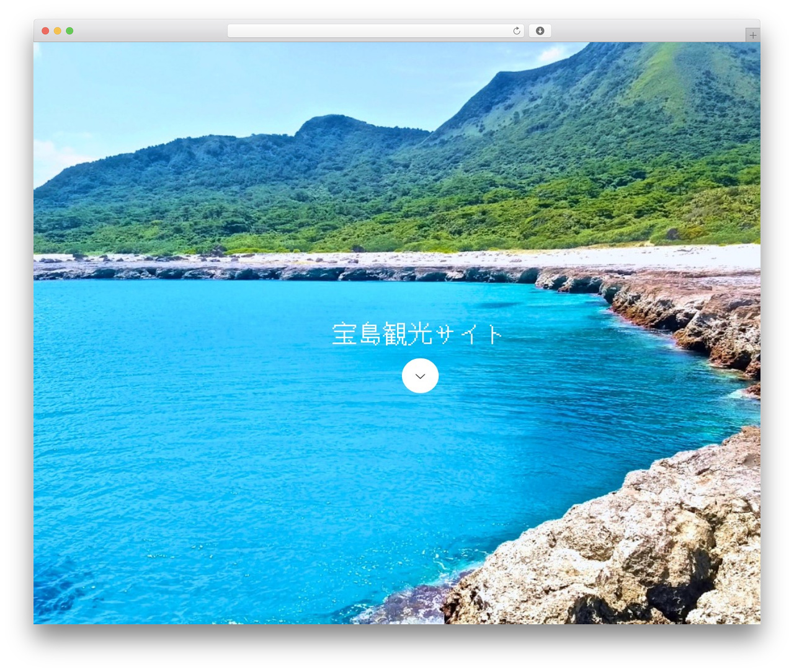Maximize the browser window
This screenshot has height=672, width=794.
pyautogui.click(x=69, y=31)
